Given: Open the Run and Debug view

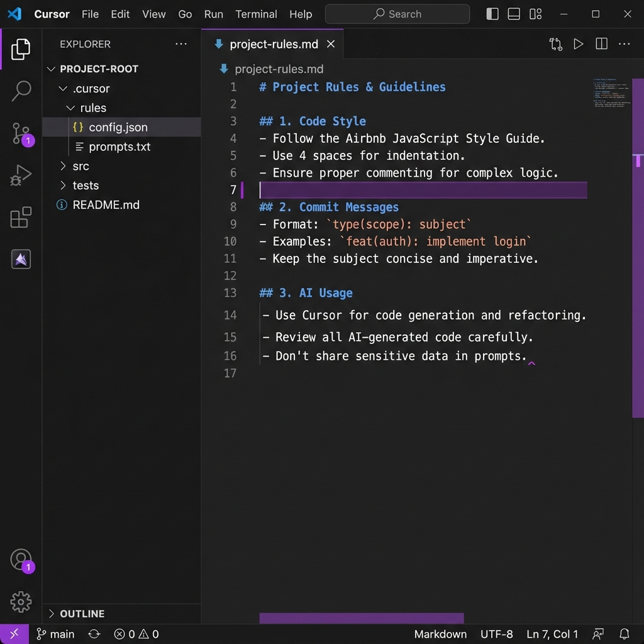Looking at the screenshot, I should [21, 175].
